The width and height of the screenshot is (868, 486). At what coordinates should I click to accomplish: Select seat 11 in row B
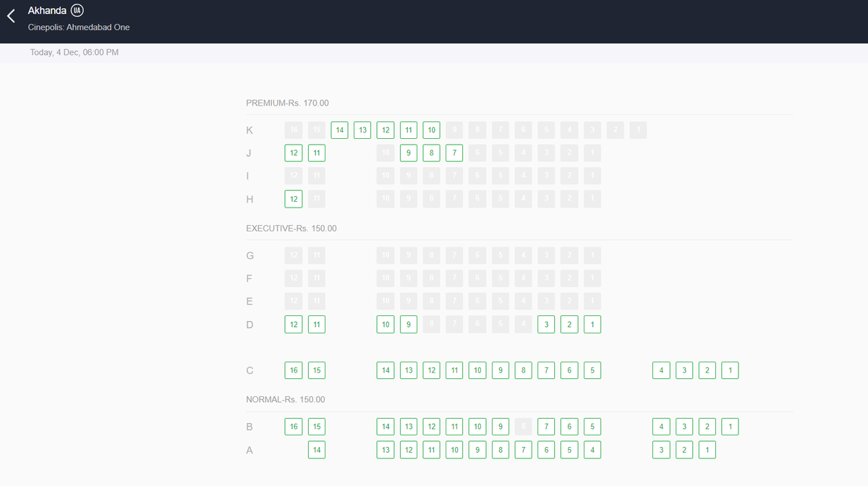point(454,427)
